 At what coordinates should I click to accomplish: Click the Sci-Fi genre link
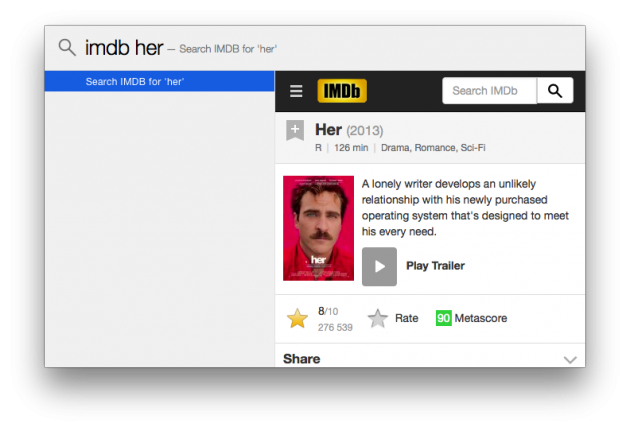(473, 148)
